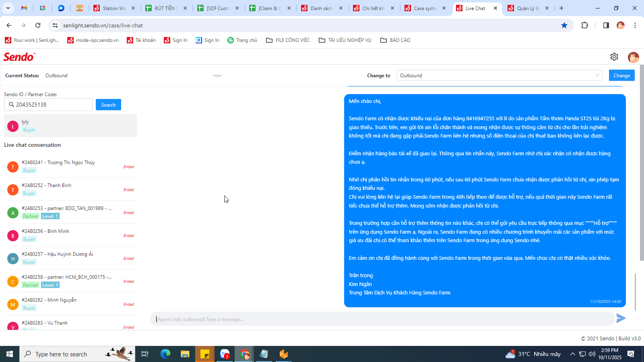Open the tab search dropdown arrow
Viewport: 644px width, 362px height.
pos(8,8)
